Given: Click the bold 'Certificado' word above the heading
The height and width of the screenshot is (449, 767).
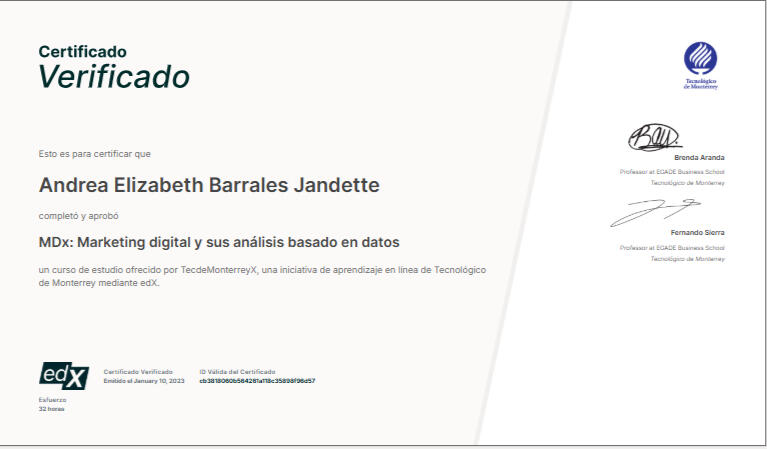Looking at the screenshot, I should 83,51.
